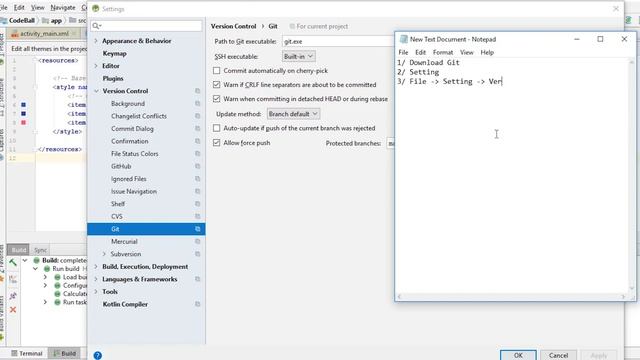
Task: Expand the Tools settings section
Action: [x=96, y=291]
